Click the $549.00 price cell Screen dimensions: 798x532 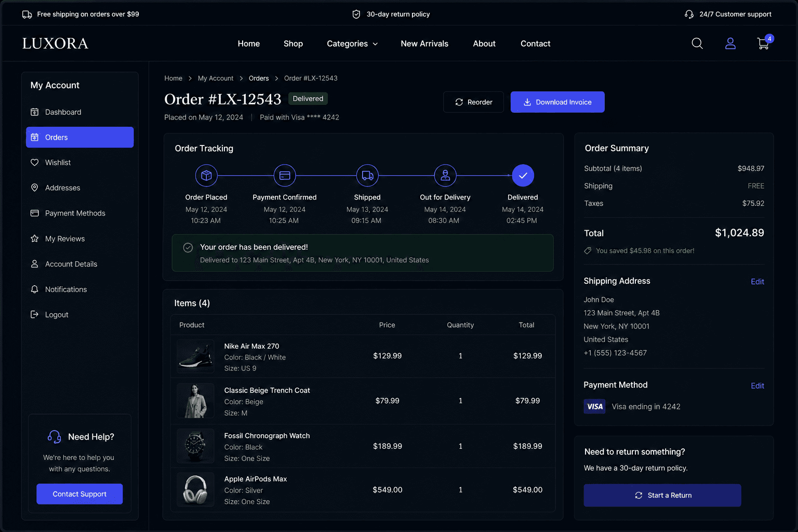tap(388, 490)
